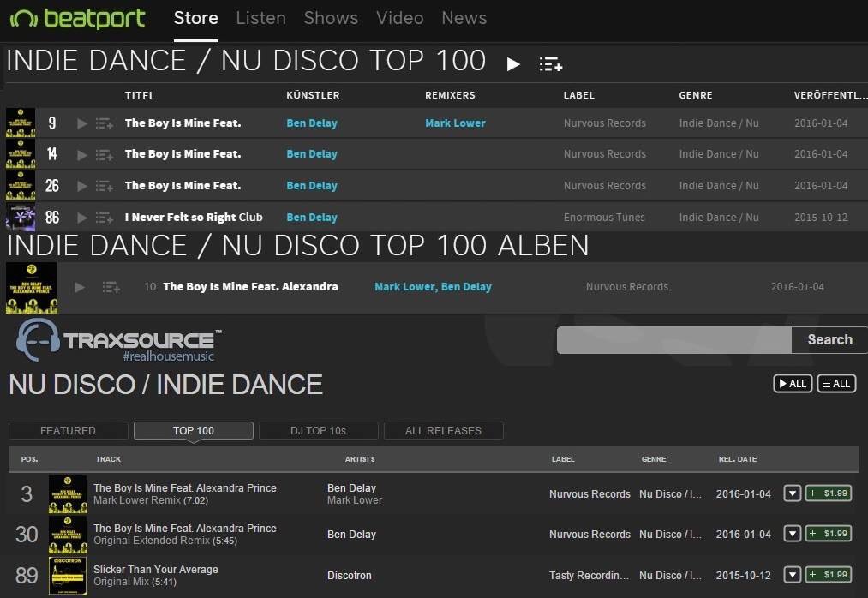Open Mark Lower artist on Traxsource

[354, 500]
